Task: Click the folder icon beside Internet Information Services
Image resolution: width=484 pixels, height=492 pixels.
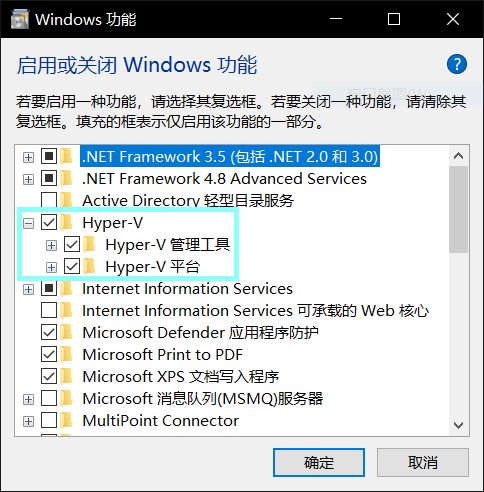Action: pos(67,288)
